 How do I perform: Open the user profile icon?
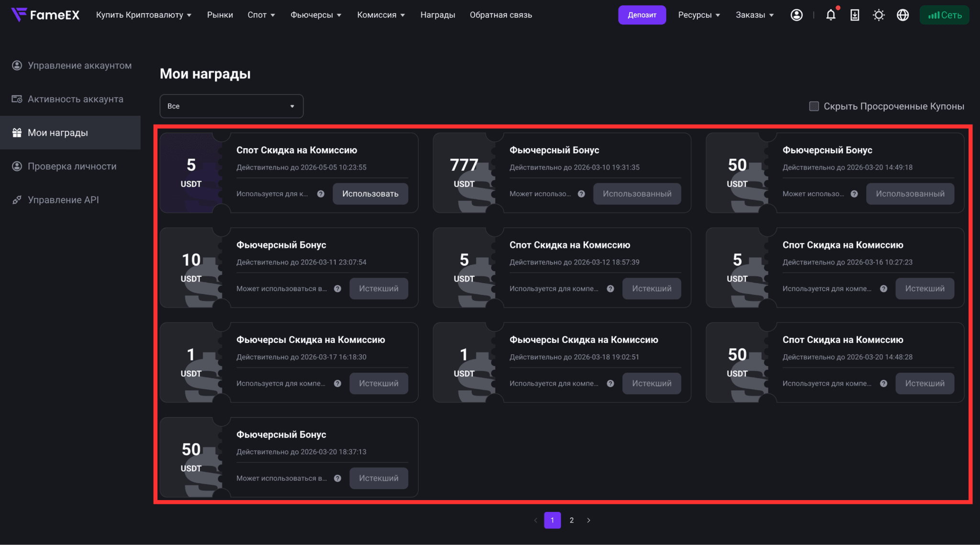pos(796,15)
